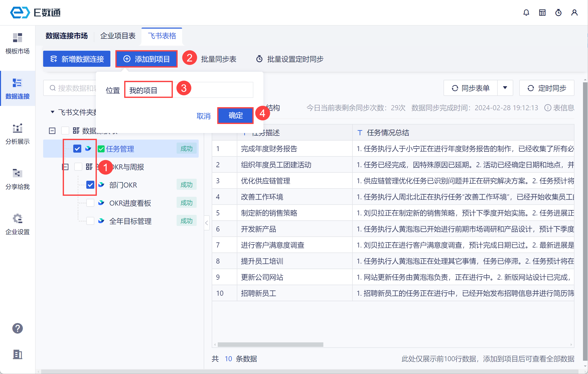Uncheck the 任务管理 checkbox
This screenshot has height=374, width=588.
[77, 149]
